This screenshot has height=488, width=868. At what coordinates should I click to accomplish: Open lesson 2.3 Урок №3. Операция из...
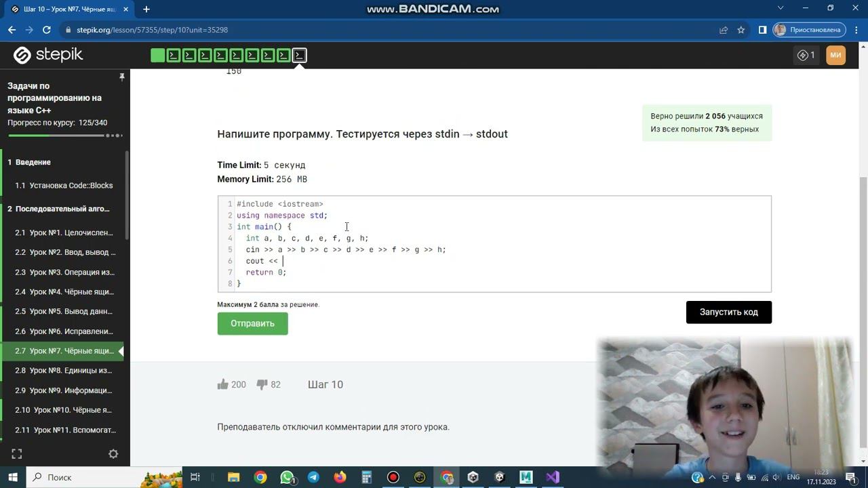[x=64, y=272]
